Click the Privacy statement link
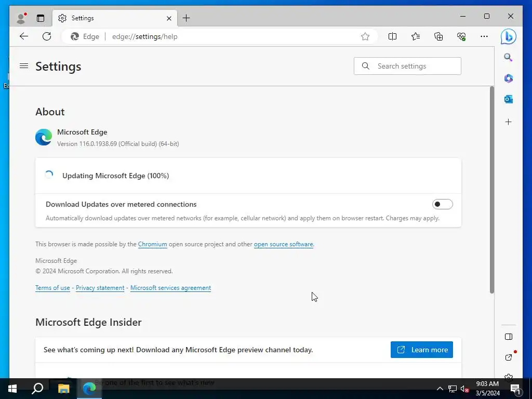The height and width of the screenshot is (399, 532). tap(100, 288)
